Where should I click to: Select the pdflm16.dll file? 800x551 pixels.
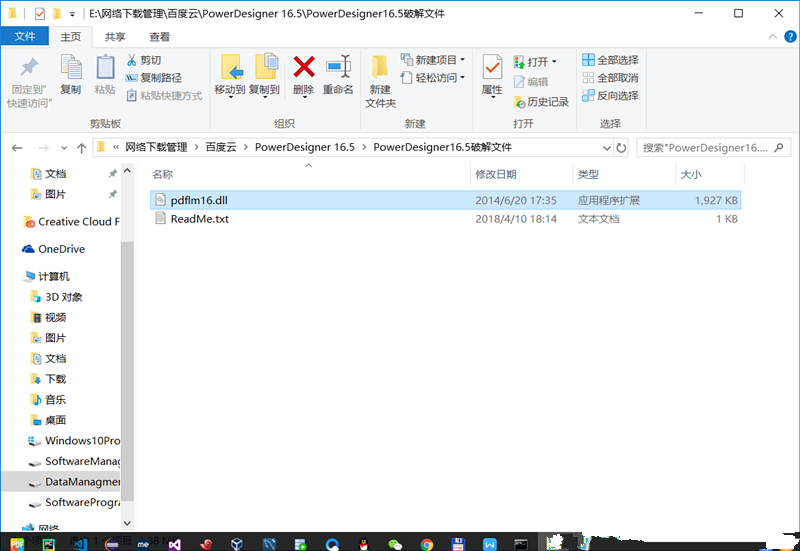click(445, 200)
